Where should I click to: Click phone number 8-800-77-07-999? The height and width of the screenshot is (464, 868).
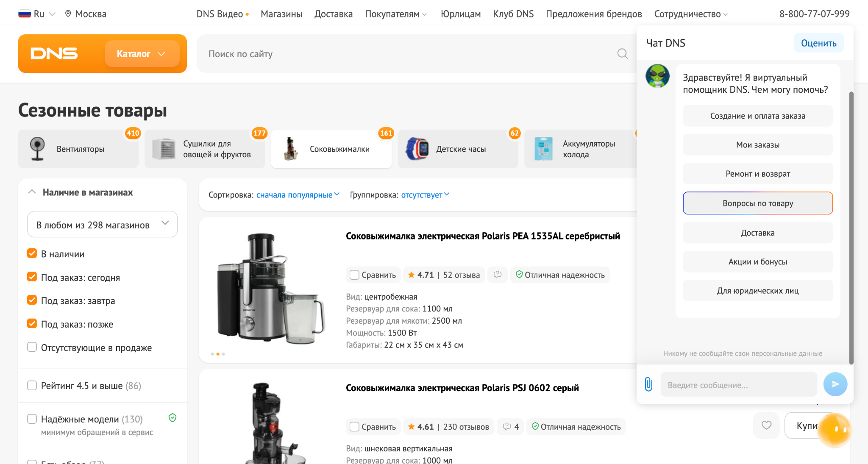coord(814,14)
